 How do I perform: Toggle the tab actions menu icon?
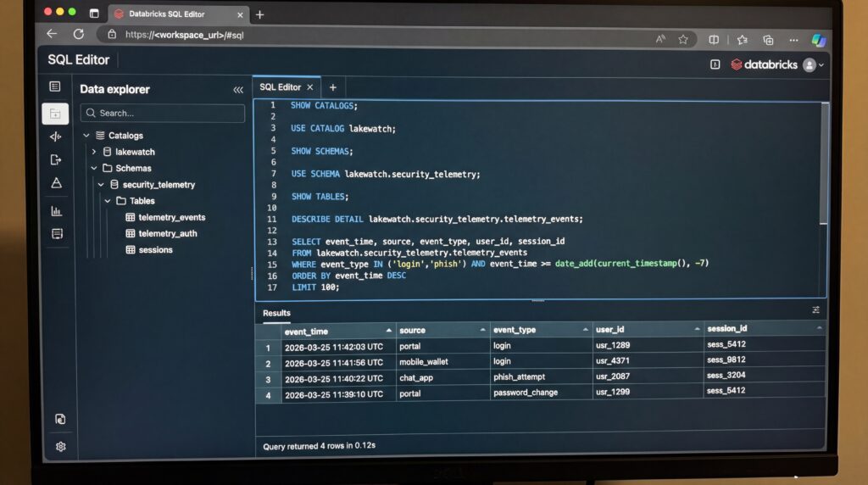point(94,14)
